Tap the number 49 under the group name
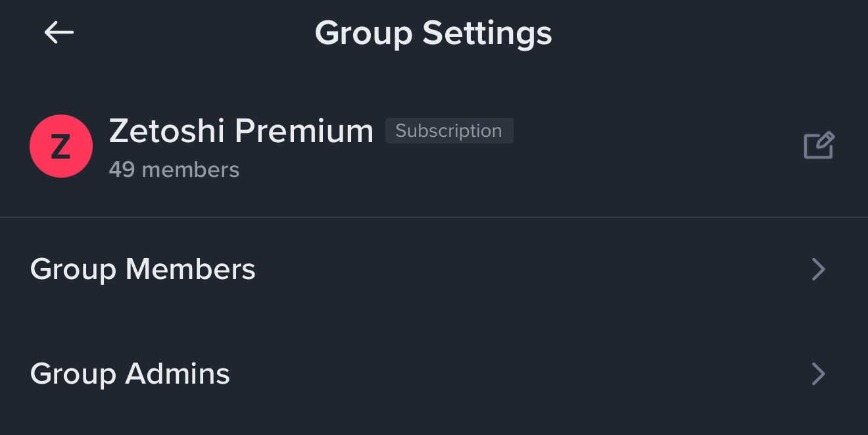The image size is (868, 435). 122,170
